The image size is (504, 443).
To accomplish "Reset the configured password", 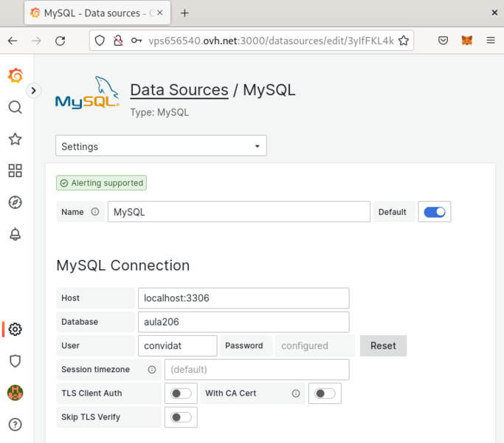I will point(383,346).
